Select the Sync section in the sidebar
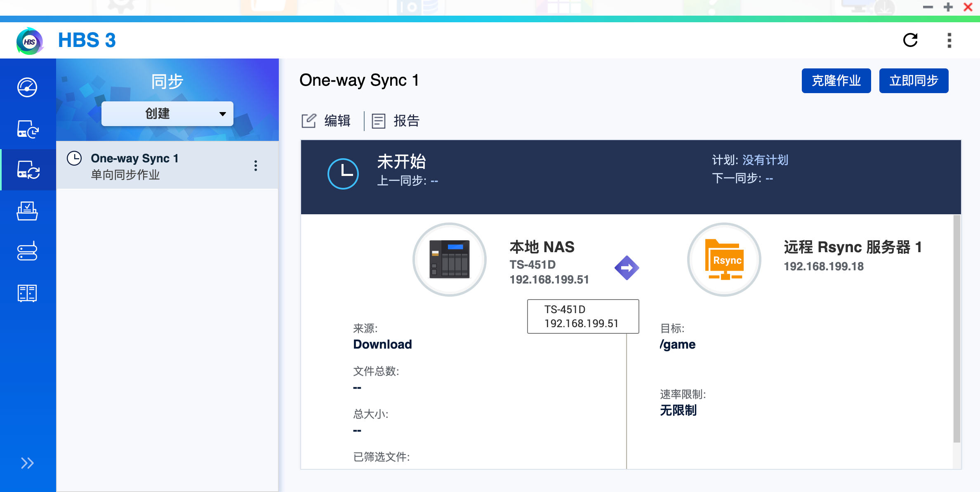 [27, 169]
